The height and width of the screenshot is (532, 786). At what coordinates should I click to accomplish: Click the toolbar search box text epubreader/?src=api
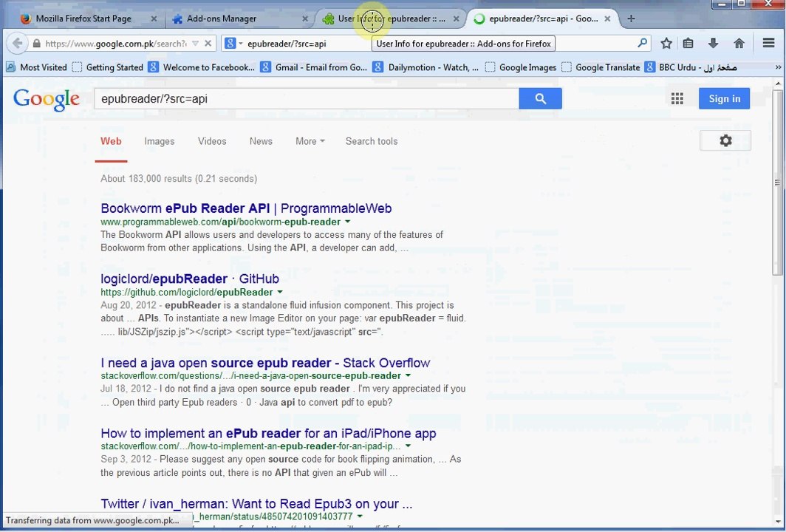pyautogui.click(x=287, y=44)
